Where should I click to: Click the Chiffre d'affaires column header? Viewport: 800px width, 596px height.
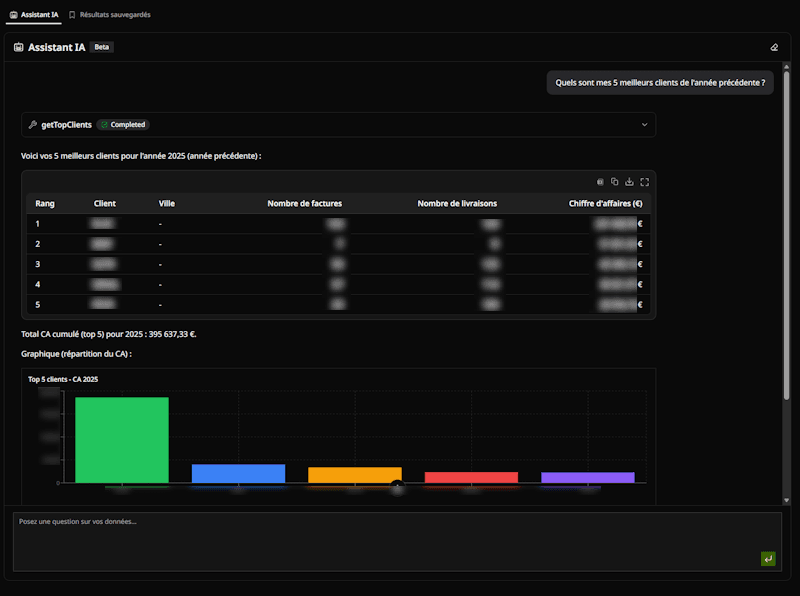point(605,203)
